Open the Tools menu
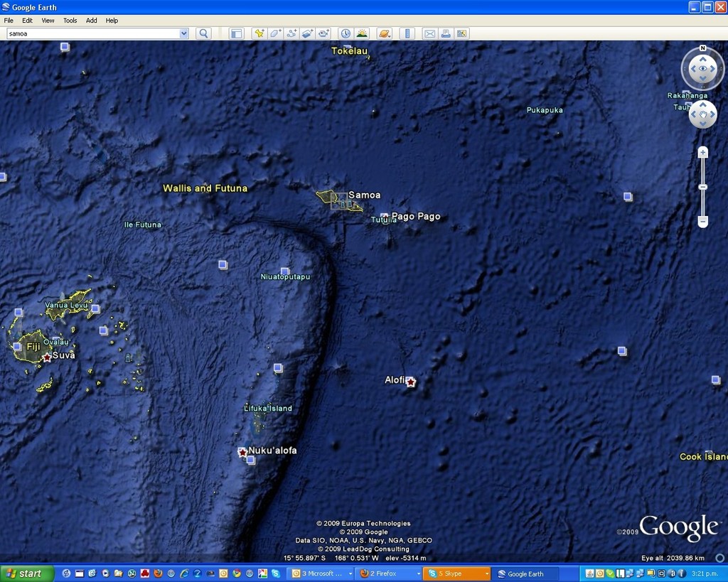The width and height of the screenshot is (728, 582). [x=70, y=21]
